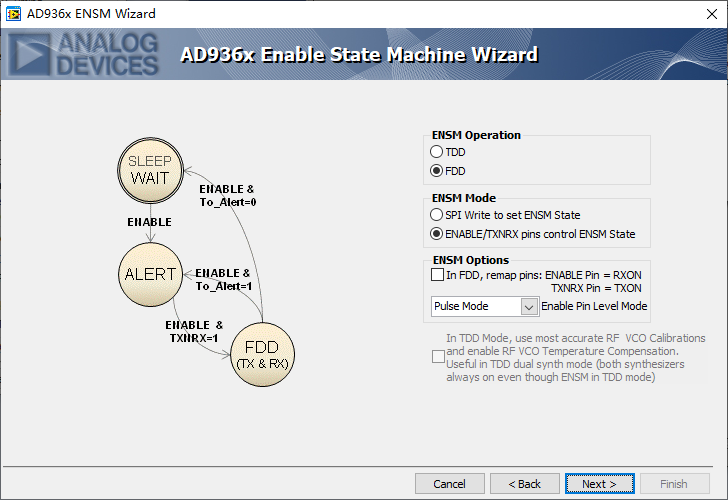Click the Enable Pin Level Mode label
The width and height of the screenshot is (728, 500).
pyautogui.click(x=594, y=306)
